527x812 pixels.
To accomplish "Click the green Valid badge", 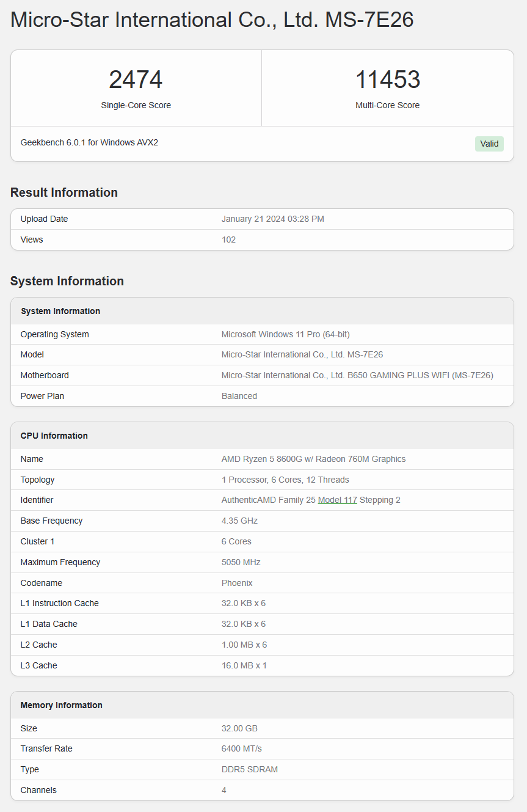I will [489, 144].
